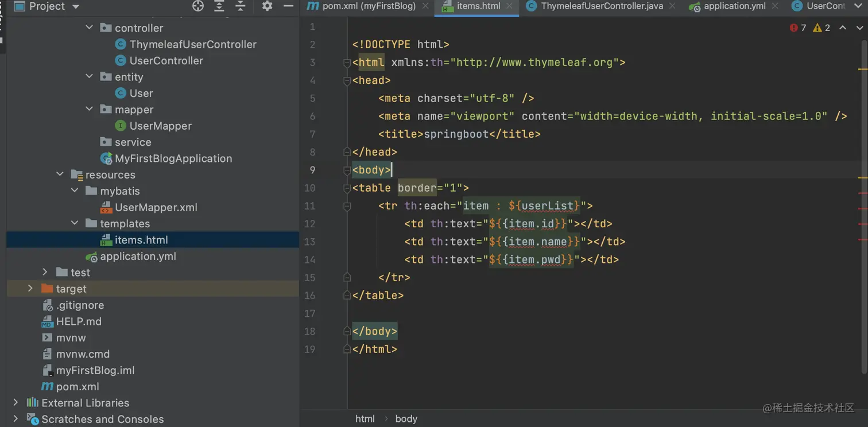Expand Scratches and Consoles node

pos(15,419)
